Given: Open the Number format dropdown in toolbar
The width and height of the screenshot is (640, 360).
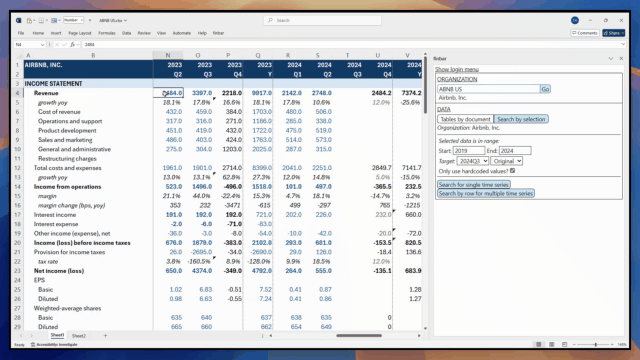Looking at the screenshot, I should (x=73, y=20).
